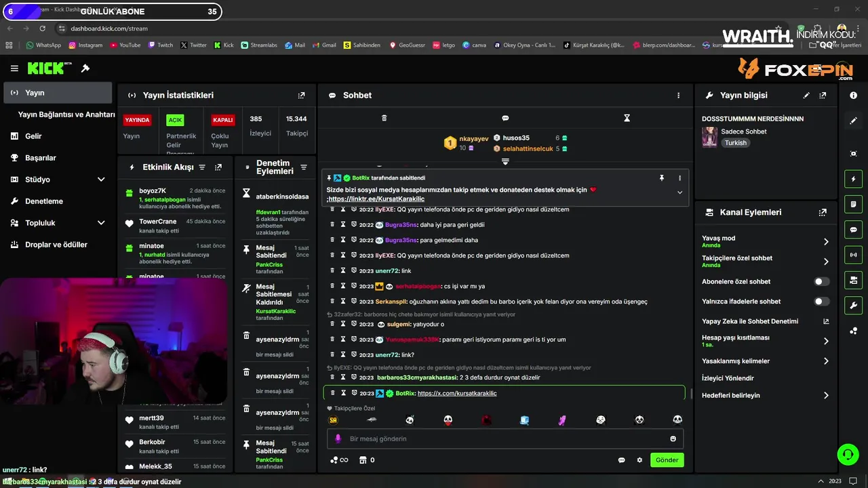Click the lightning bolt icon on the right rail
Image resolution: width=868 pixels, height=488 pixels.
point(853,179)
